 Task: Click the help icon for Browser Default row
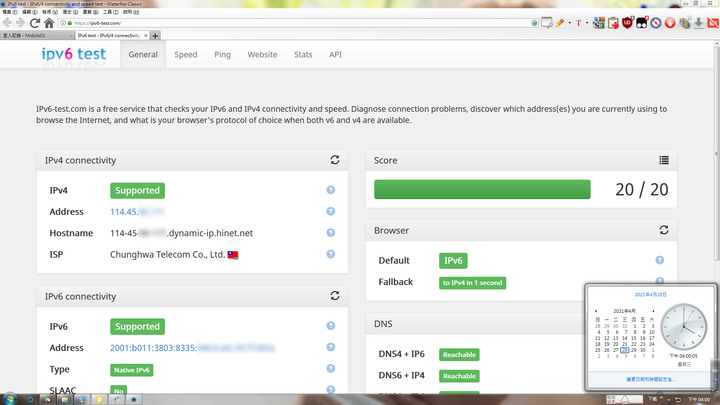tap(659, 260)
